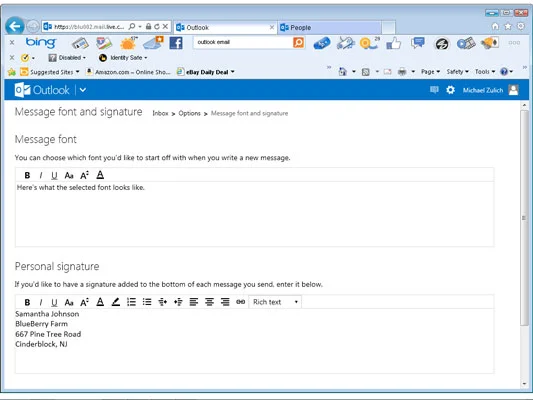The width and height of the screenshot is (533, 400).
Task: Open the Rich text format dropdown
Action: click(x=275, y=302)
